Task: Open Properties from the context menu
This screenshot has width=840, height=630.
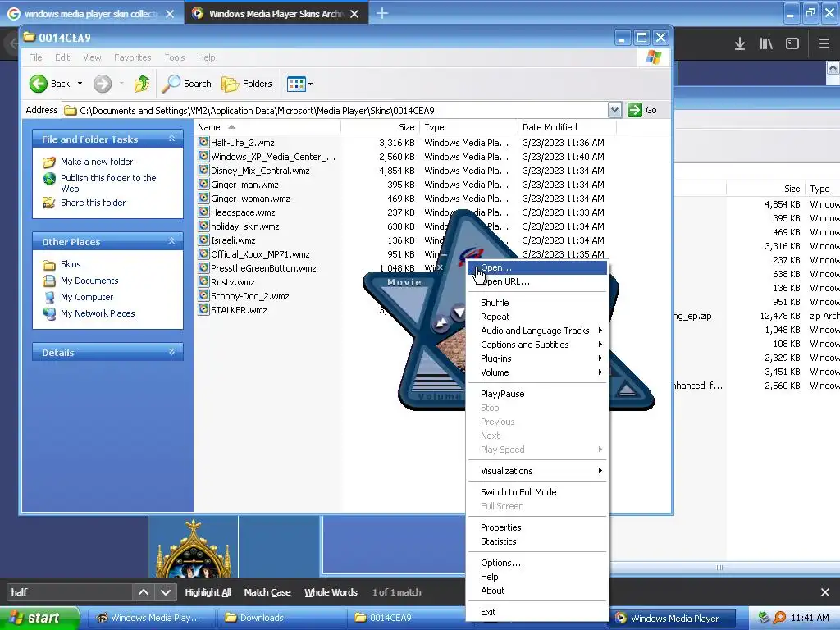Action: click(x=538, y=527)
